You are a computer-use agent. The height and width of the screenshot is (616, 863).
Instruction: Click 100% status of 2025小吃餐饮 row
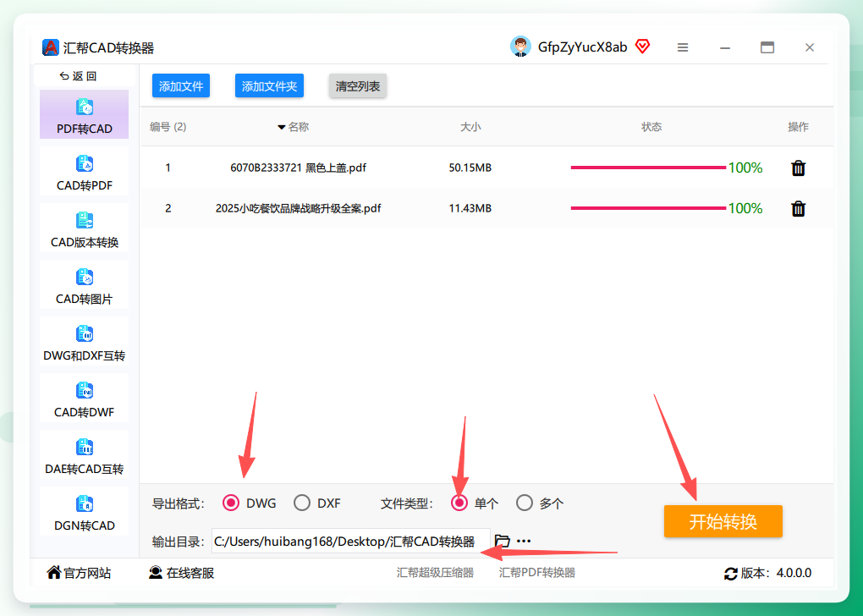(745, 208)
